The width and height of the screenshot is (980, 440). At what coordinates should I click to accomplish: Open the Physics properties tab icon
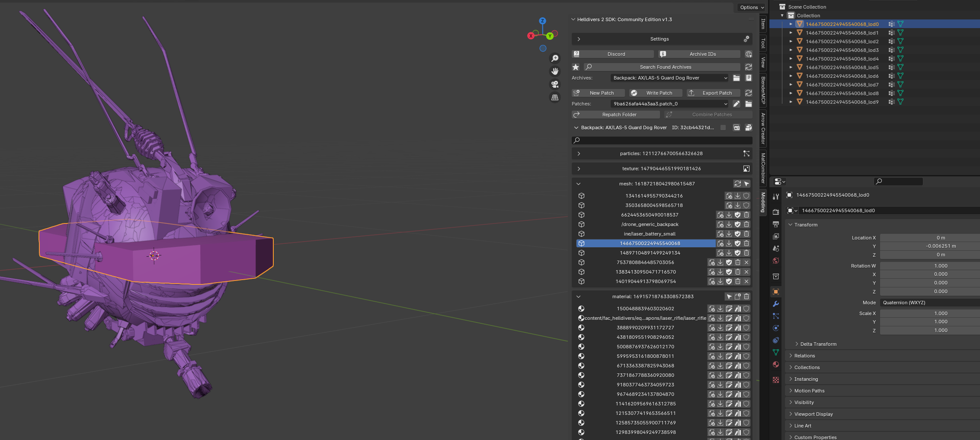click(776, 328)
